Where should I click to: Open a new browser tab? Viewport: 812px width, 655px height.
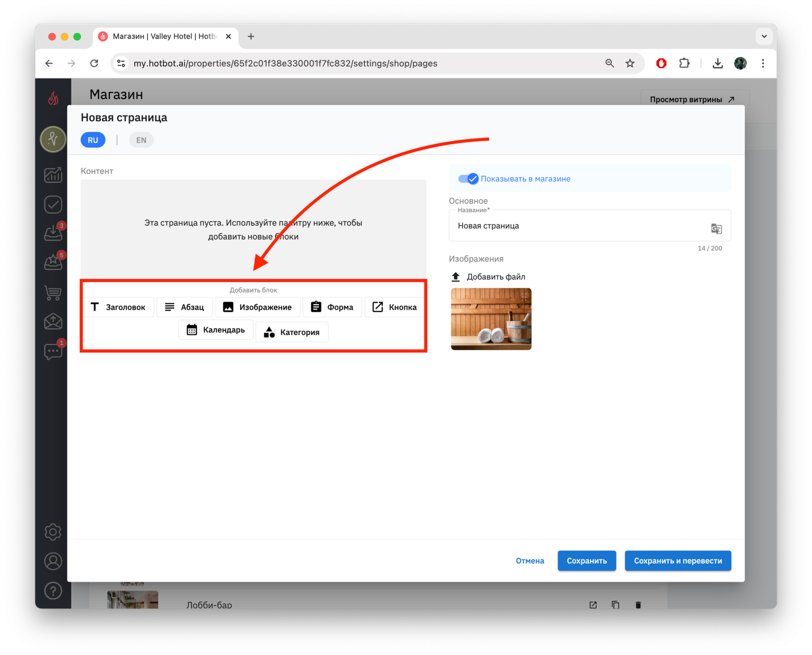click(x=251, y=36)
